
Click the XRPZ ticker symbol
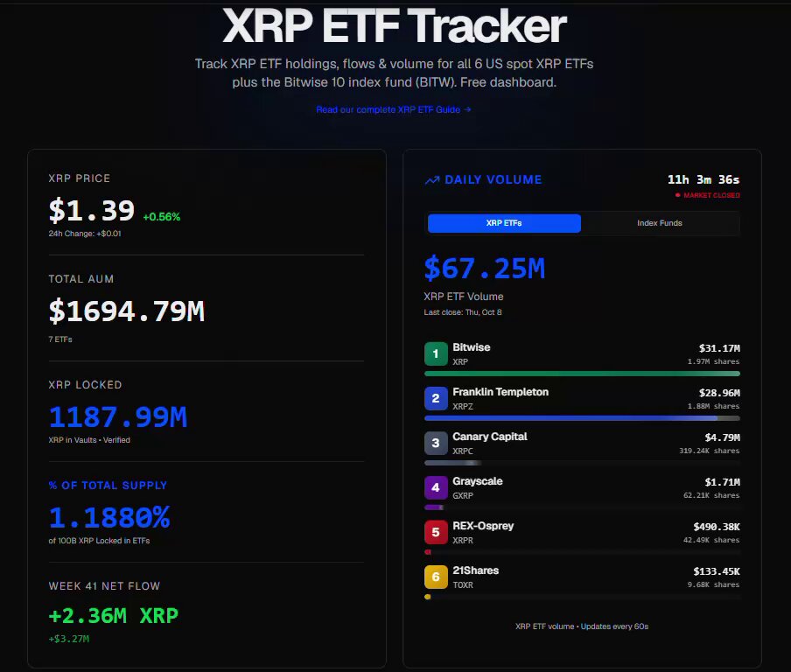(463, 407)
